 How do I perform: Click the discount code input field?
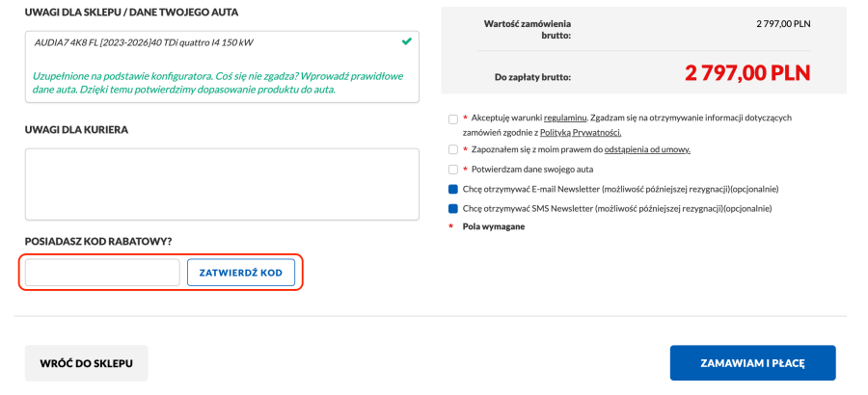tap(102, 273)
